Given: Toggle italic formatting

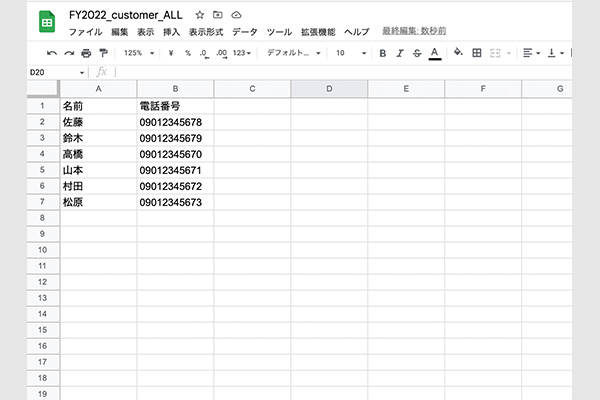Looking at the screenshot, I should (x=399, y=53).
